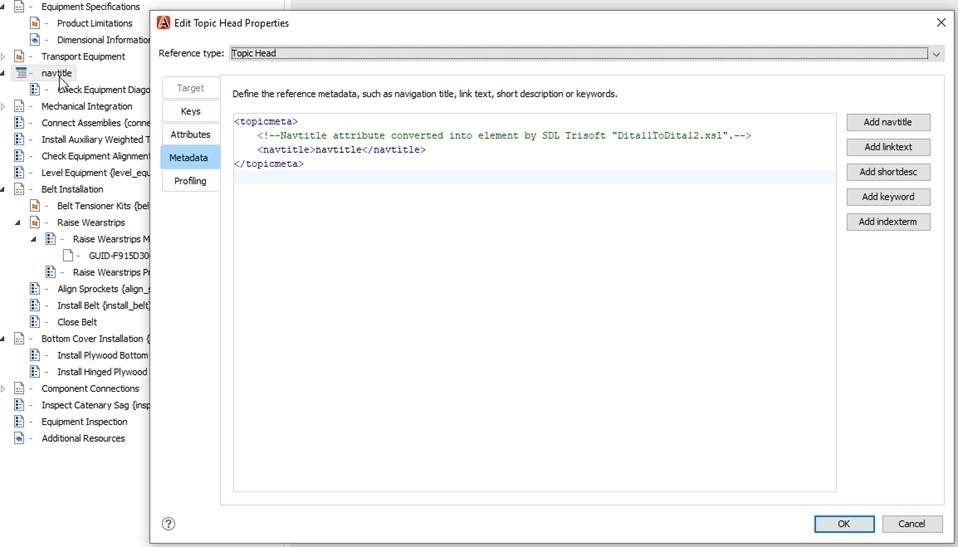
Task: Open the Reference type dropdown
Action: (x=936, y=54)
